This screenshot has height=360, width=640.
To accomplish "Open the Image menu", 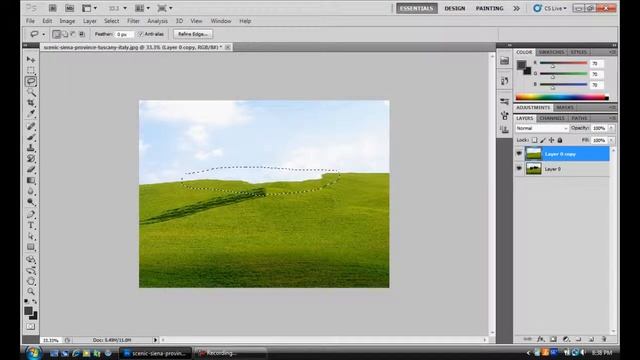I will click(67, 21).
